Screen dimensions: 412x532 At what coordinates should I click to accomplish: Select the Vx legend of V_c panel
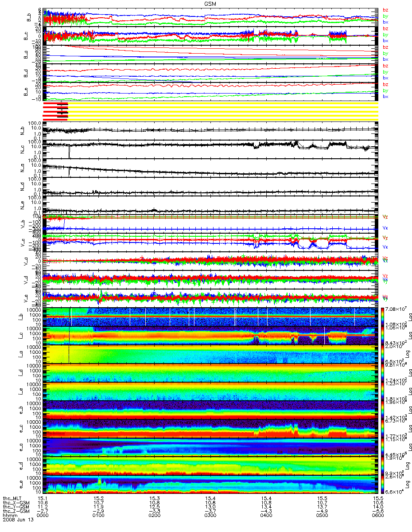pyautogui.click(x=385, y=246)
